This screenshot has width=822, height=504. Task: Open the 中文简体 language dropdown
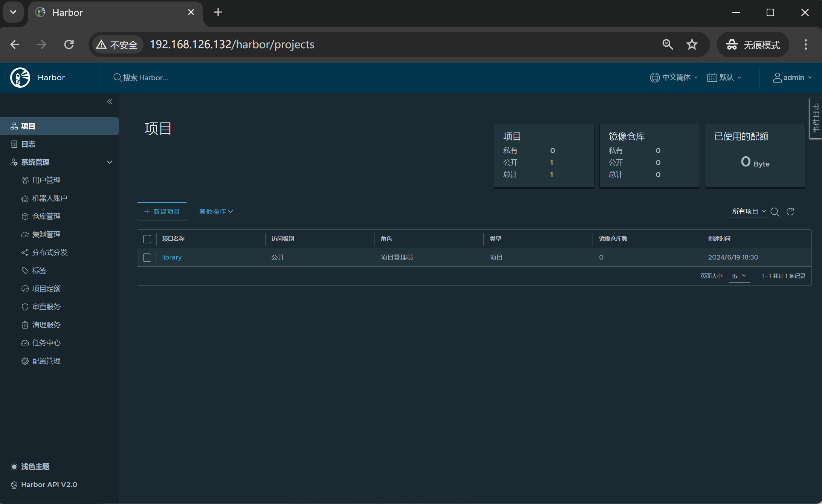pos(674,78)
